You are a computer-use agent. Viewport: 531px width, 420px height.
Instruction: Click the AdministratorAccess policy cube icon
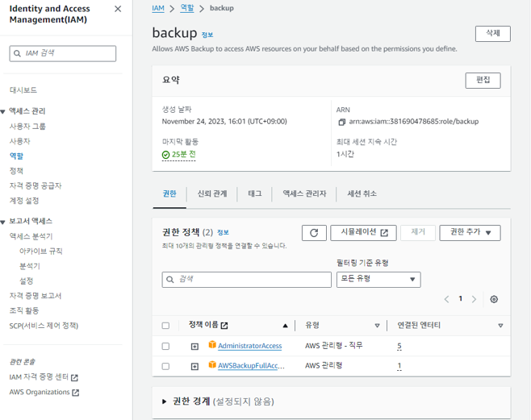tap(212, 344)
